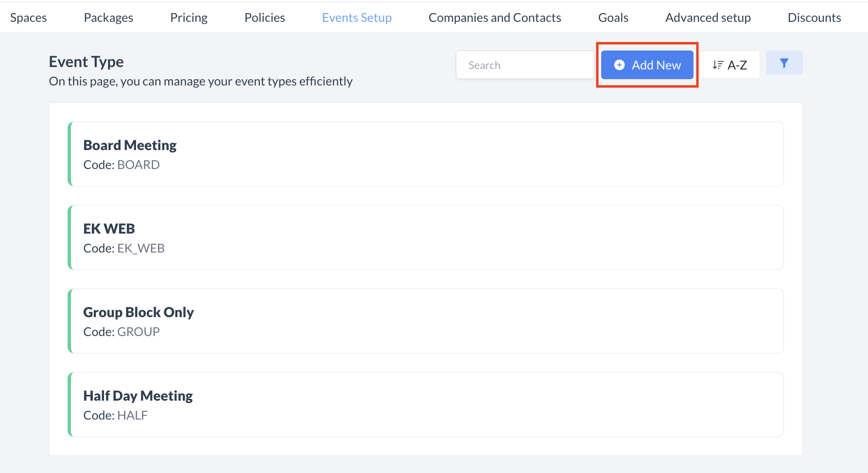Switch to the Spaces tab
The width and height of the screenshot is (868, 473).
[x=28, y=17]
